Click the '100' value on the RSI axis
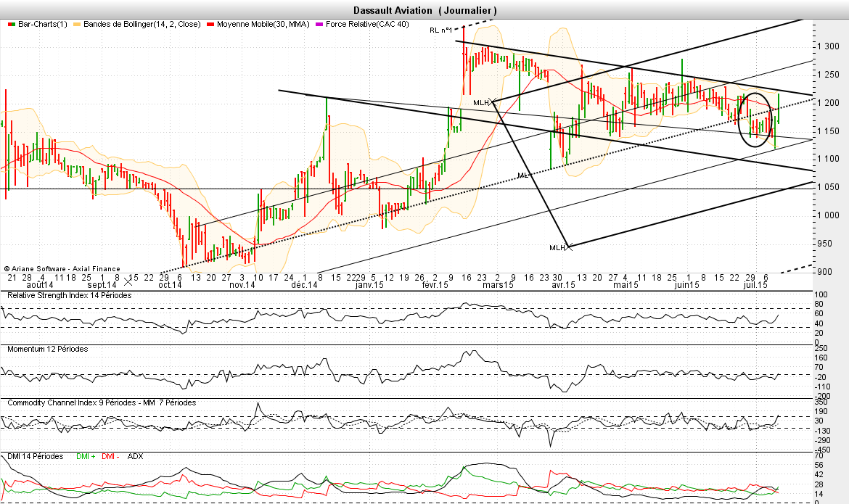The height and width of the screenshot is (504, 849). pos(821,295)
